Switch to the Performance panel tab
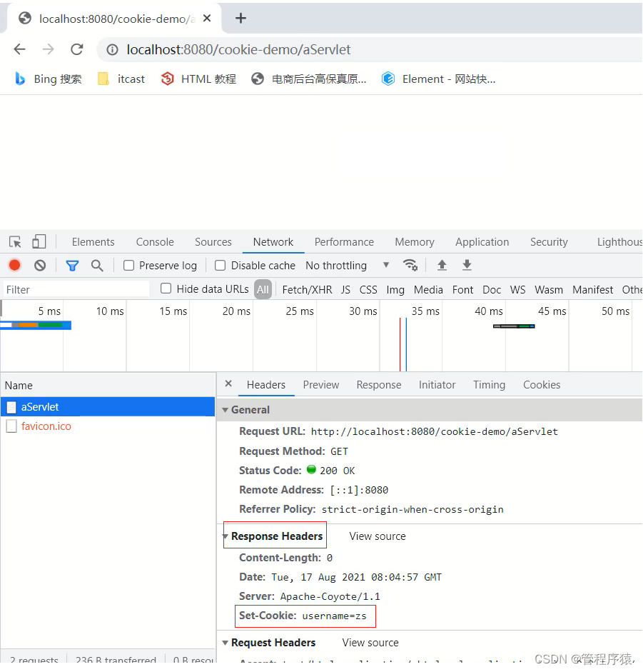The image size is (643, 672). point(344,242)
